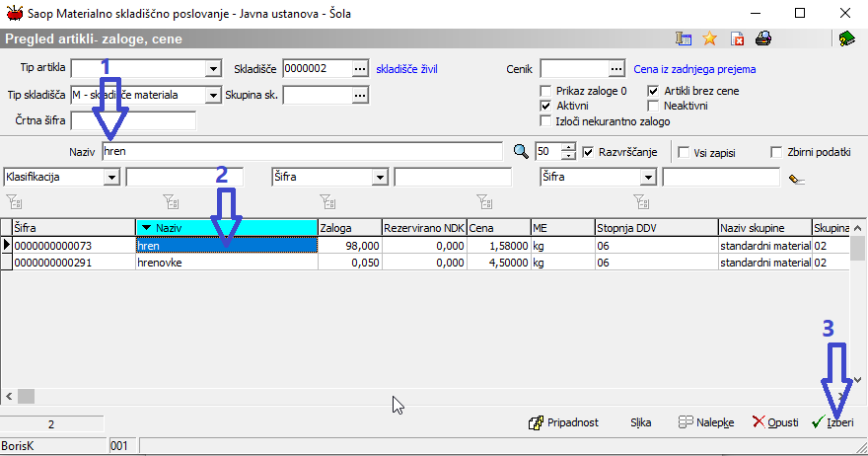Open the right Šifra filter dropdown
868x456 pixels.
coord(648,178)
